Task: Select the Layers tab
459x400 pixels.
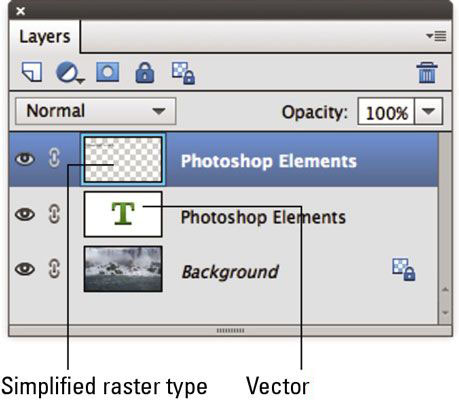Action: click(45, 36)
